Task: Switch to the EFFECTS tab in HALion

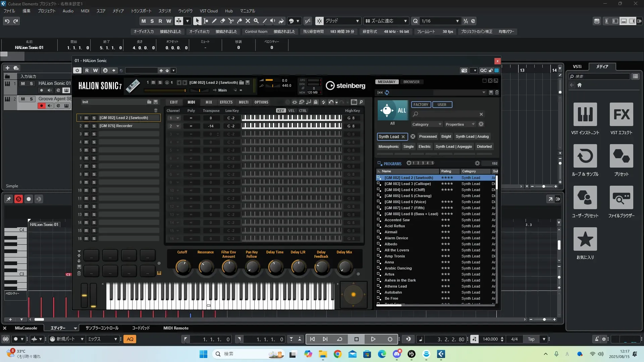Action: (226, 102)
